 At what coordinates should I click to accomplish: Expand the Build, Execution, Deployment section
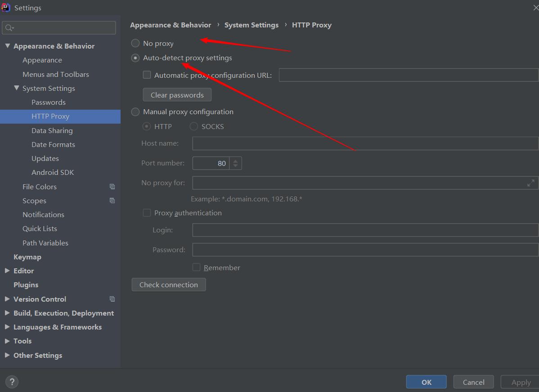pyautogui.click(x=6, y=313)
